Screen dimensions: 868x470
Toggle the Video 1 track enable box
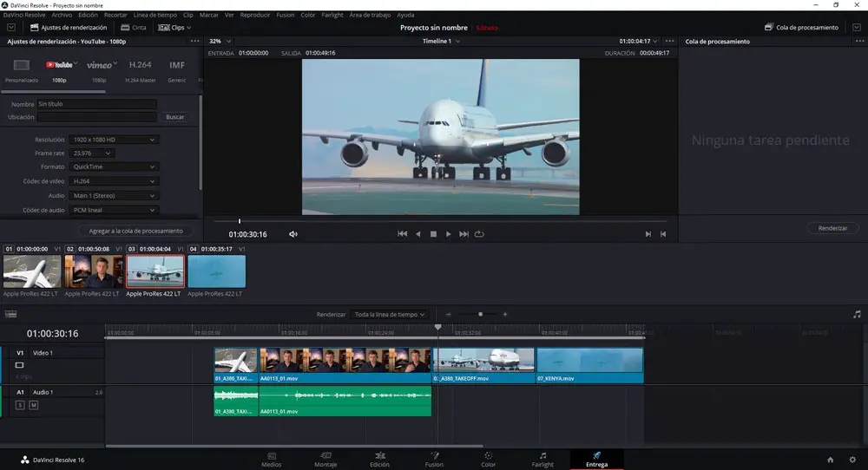tap(20, 365)
